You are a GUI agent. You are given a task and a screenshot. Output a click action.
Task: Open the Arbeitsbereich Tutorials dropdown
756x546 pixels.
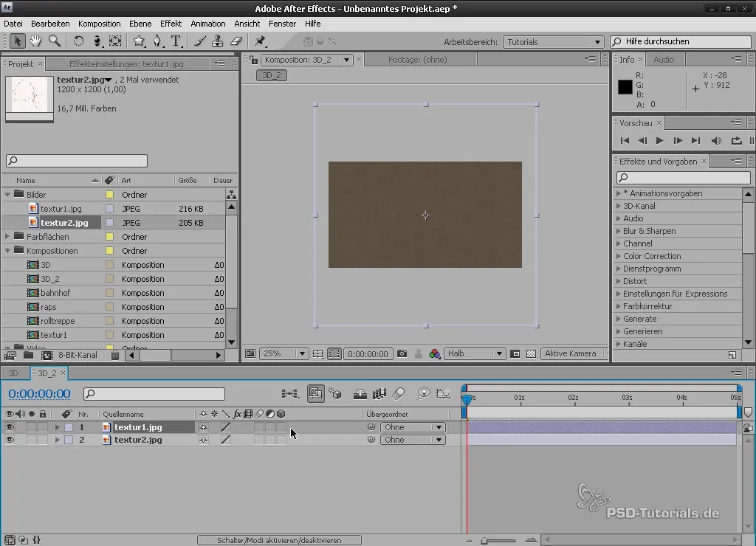554,42
